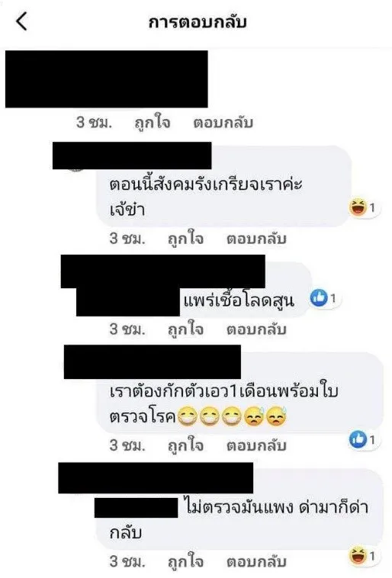Like the 'ตอนนี้สังคมรังเกียจเราค่ะ' comment

(185, 239)
